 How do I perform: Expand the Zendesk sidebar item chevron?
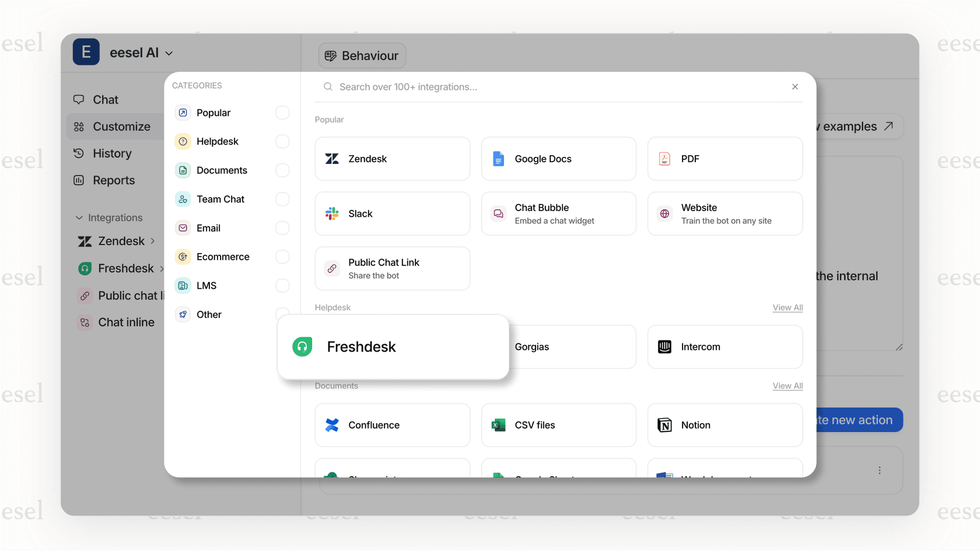pyautogui.click(x=153, y=241)
